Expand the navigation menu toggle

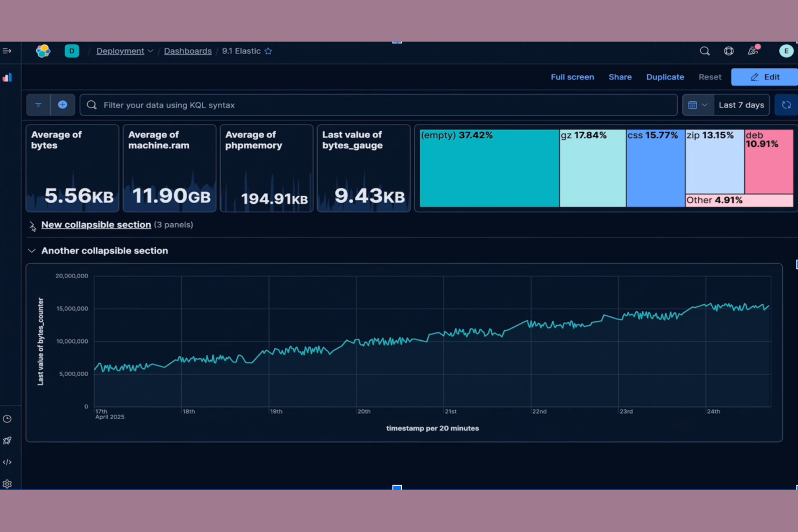(7, 51)
